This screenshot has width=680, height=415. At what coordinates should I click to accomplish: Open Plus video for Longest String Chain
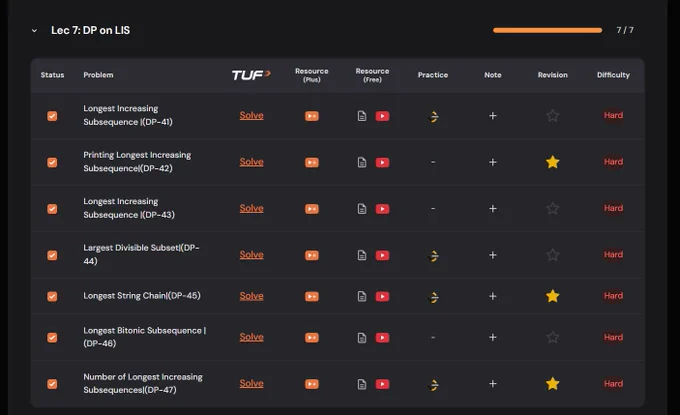[x=311, y=297]
